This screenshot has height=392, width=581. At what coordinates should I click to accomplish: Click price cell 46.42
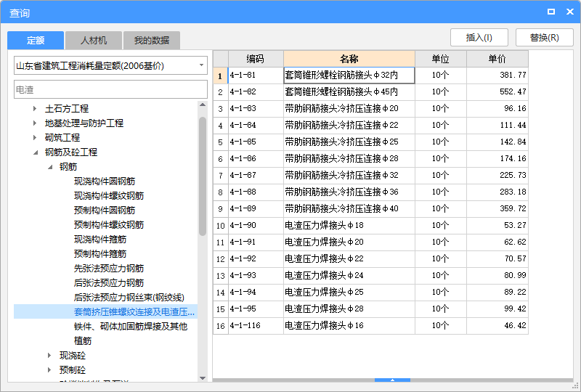(497, 325)
